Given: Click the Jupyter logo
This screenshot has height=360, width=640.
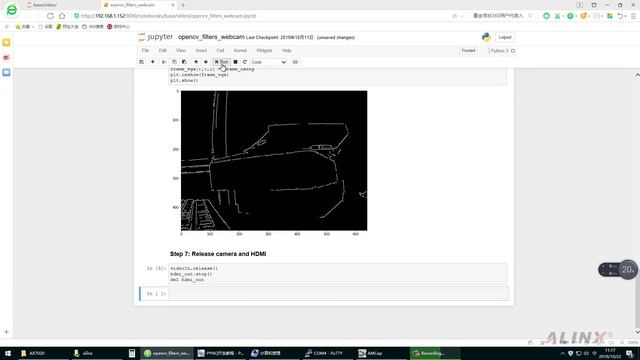Looking at the screenshot, I should pos(156,37).
